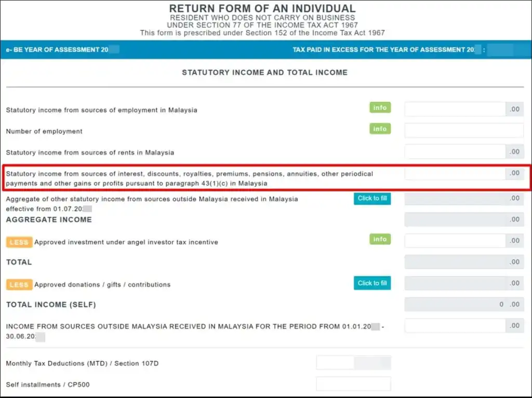
Task: Click the AGGREGATE INCOME amount box
Action: [455, 219]
